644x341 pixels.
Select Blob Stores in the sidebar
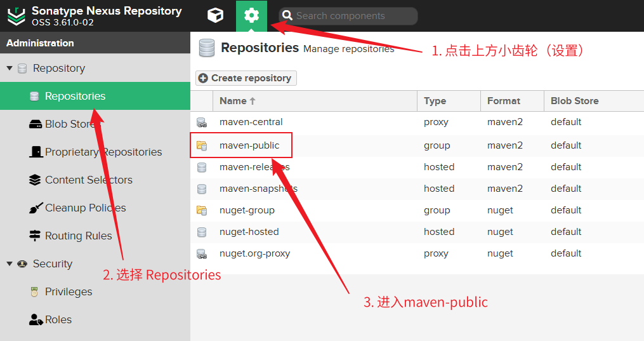coord(70,124)
